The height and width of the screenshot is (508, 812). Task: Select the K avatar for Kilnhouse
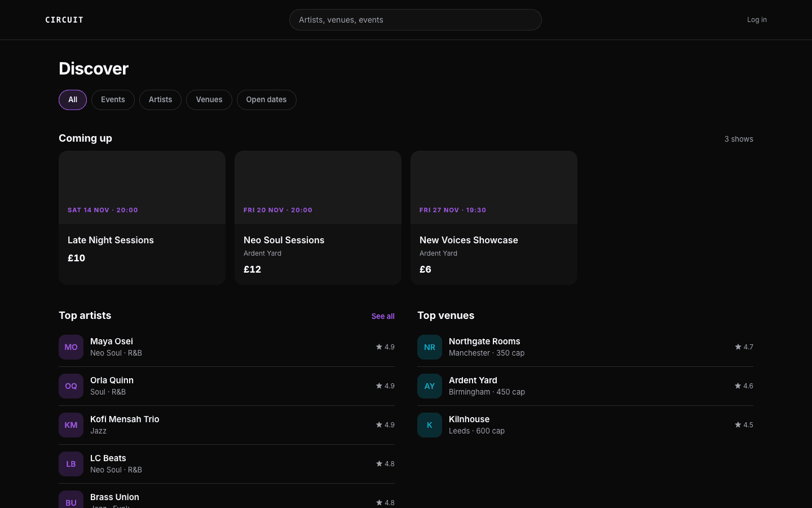pyautogui.click(x=430, y=425)
